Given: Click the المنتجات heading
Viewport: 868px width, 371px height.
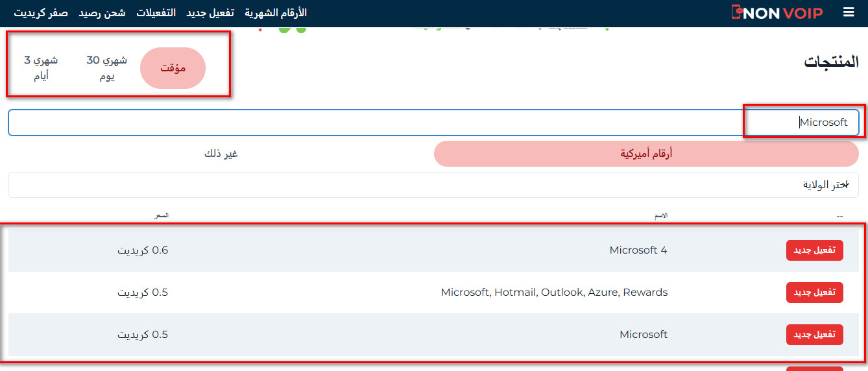Looking at the screenshot, I should 832,62.
